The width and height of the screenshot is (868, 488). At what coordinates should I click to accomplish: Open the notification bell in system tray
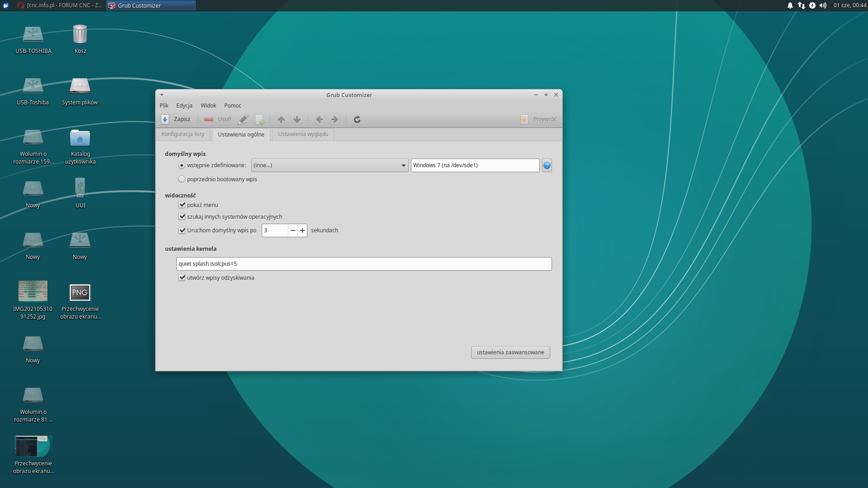pos(790,5)
